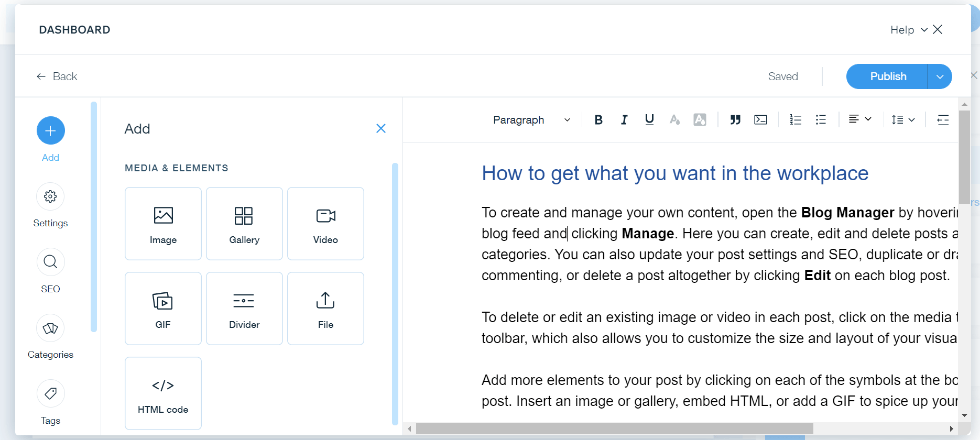This screenshot has height=440, width=980.
Task: Click the horizontal scrollbar left arrow
Action: point(410,428)
